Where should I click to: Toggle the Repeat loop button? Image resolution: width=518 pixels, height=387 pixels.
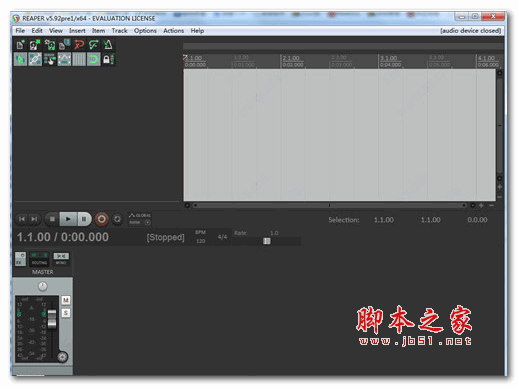[117, 219]
